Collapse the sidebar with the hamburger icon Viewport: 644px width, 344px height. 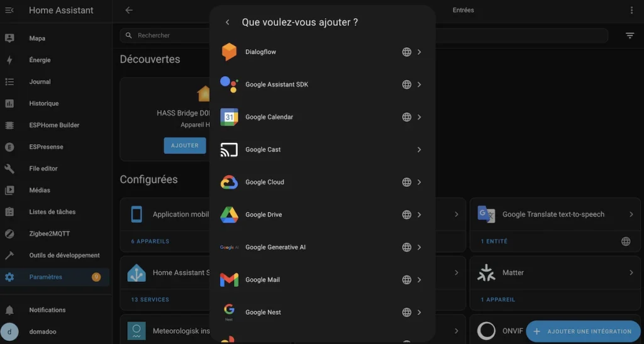9,10
